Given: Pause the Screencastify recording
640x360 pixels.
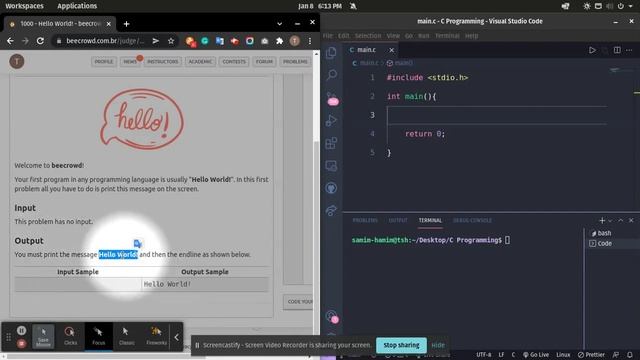Looking at the screenshot, I should coord(22,330).
